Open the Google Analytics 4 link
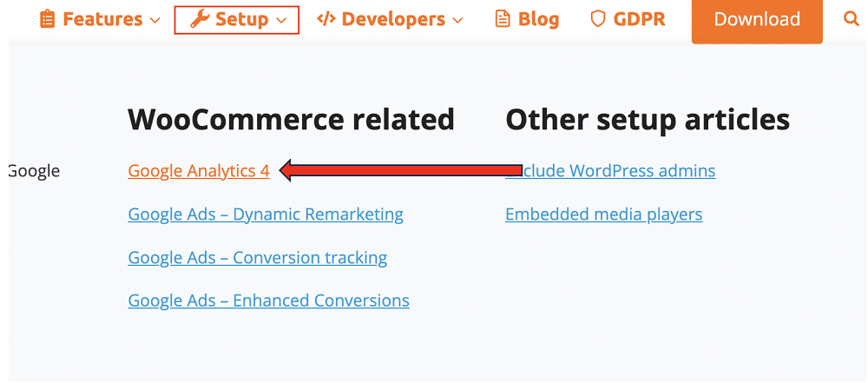868x383 pixels. pyautogui.click(x=199, y=171)
